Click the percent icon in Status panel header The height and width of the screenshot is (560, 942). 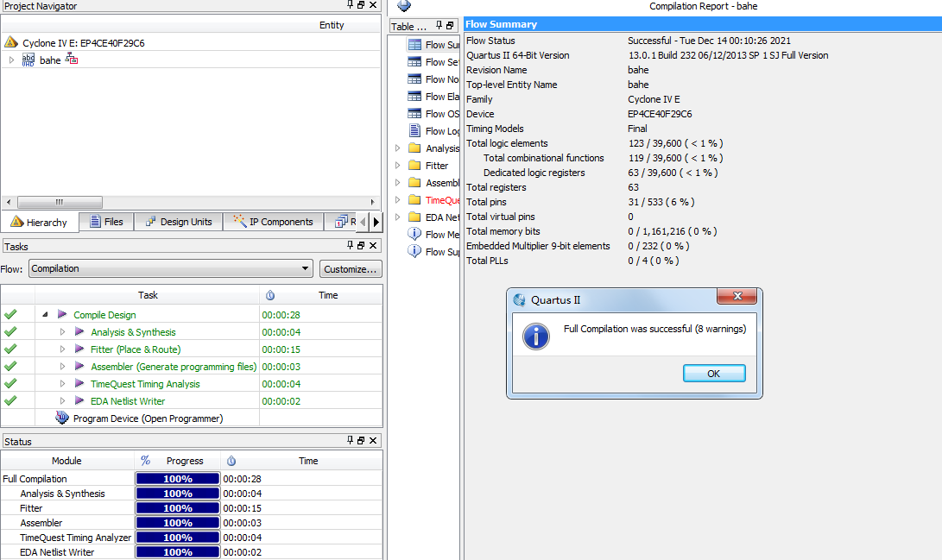pyautogui.click(x=145, y=461)
